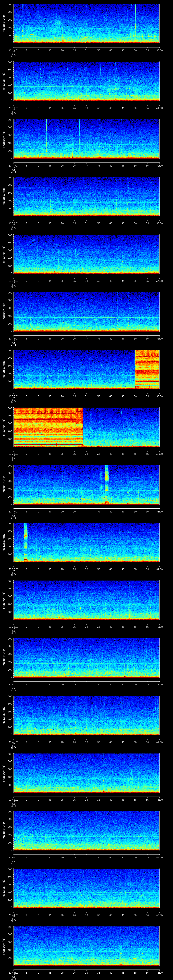Click the 20:37:00 start time label

13,511
